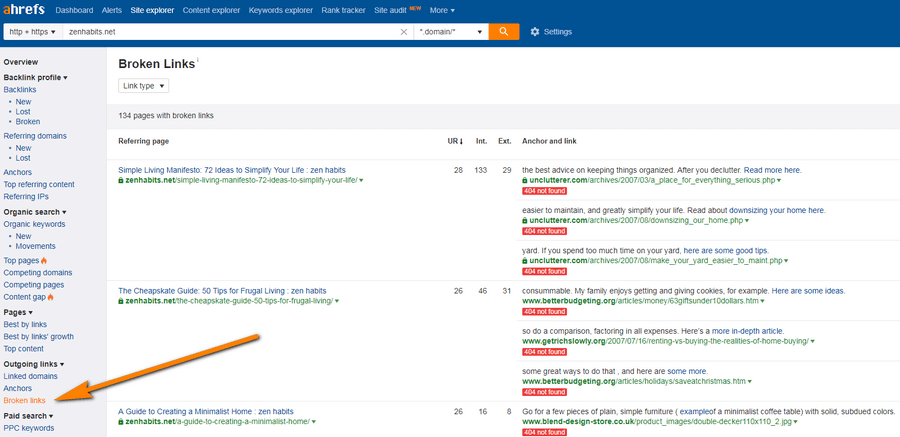The width and height of the screenshot is (900, 437).
Task: Expand arrow after simple-living-manifesto URL
Action: tap(361, 180)
